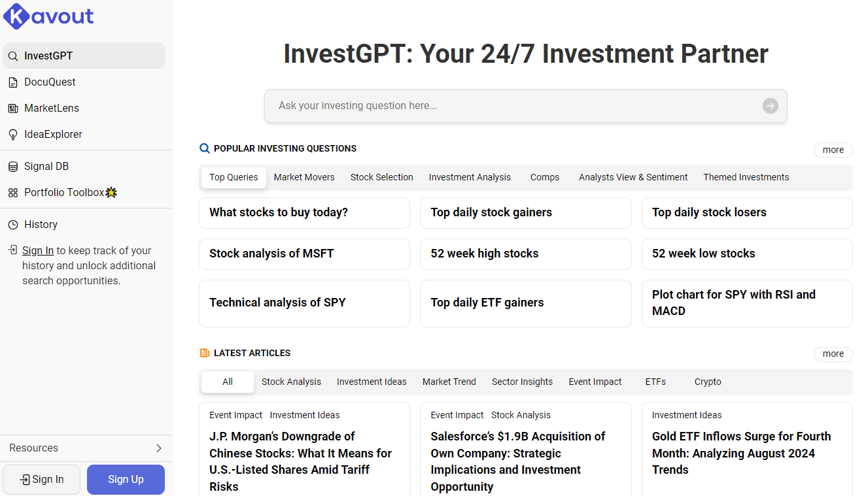
Task: Expand more popular investing questions
Action: click(x=833, y=150)
